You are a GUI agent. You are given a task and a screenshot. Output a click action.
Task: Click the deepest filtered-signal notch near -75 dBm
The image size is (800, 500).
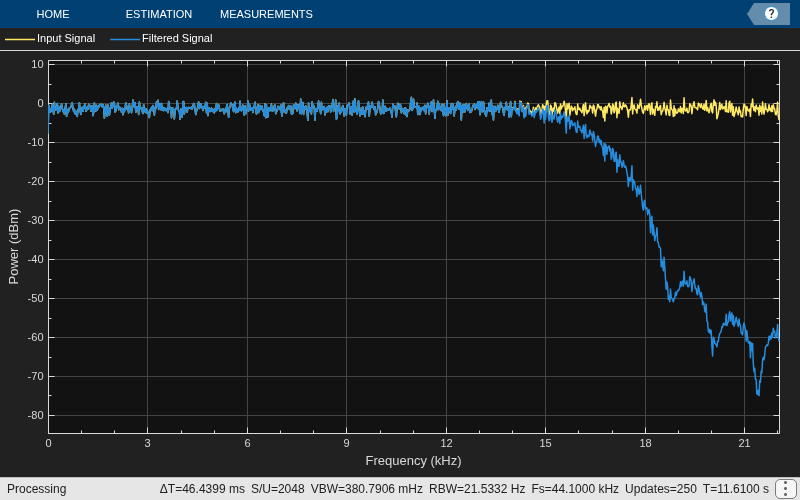758,394
